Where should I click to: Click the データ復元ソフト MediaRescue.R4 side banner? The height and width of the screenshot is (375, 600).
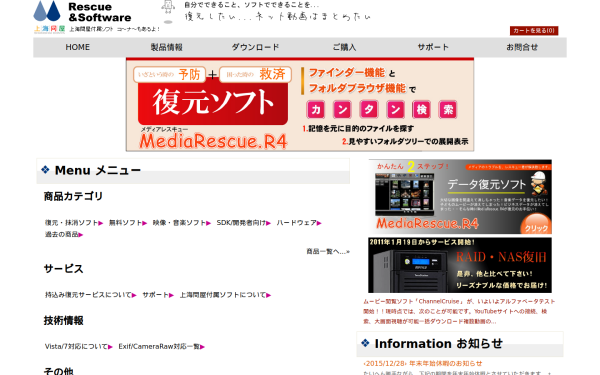click(460, 197)
